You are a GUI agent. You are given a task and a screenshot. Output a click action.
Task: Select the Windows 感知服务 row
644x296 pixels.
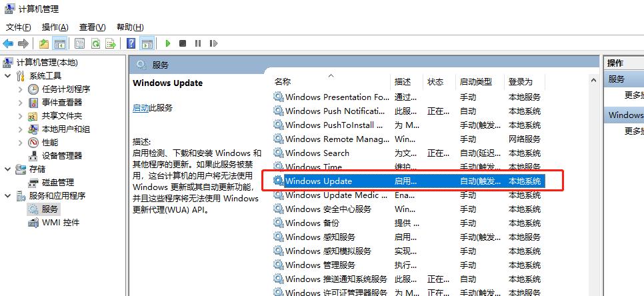click(x=409, y=237)
